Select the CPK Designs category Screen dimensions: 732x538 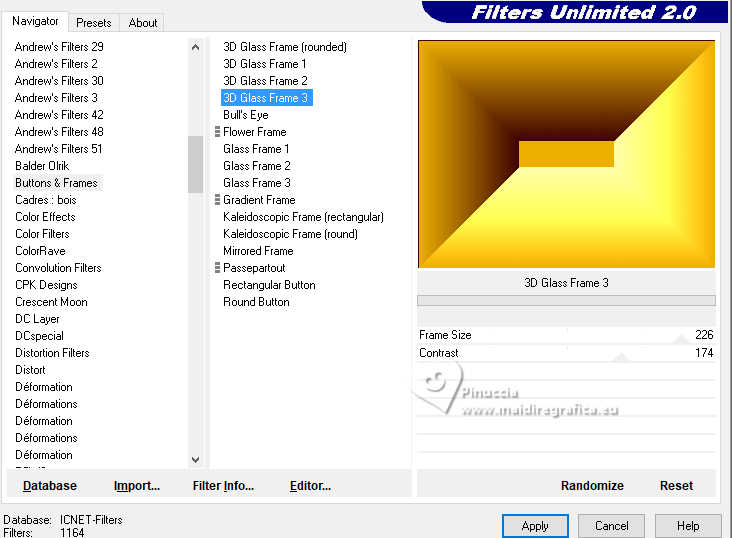coord(46,285)
